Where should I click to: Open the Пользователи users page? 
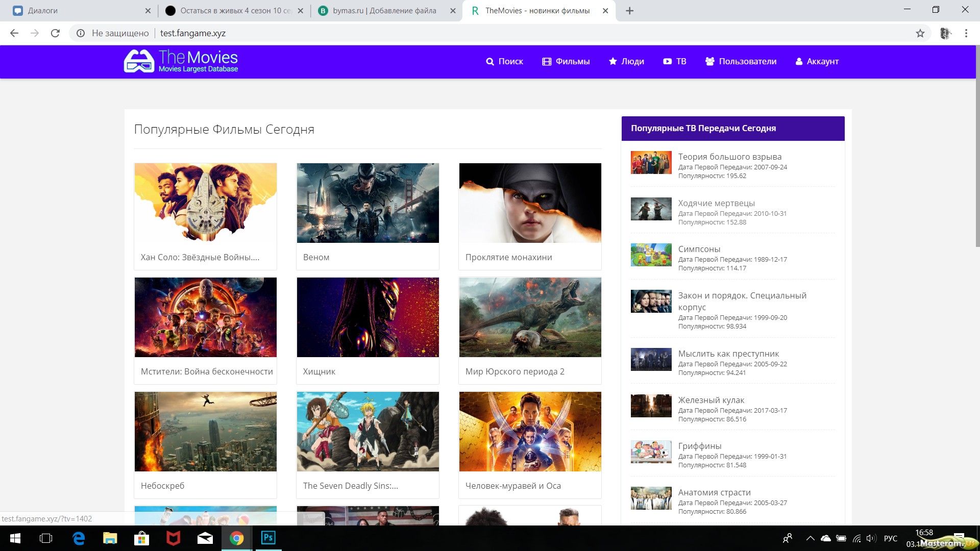point(741,61)
